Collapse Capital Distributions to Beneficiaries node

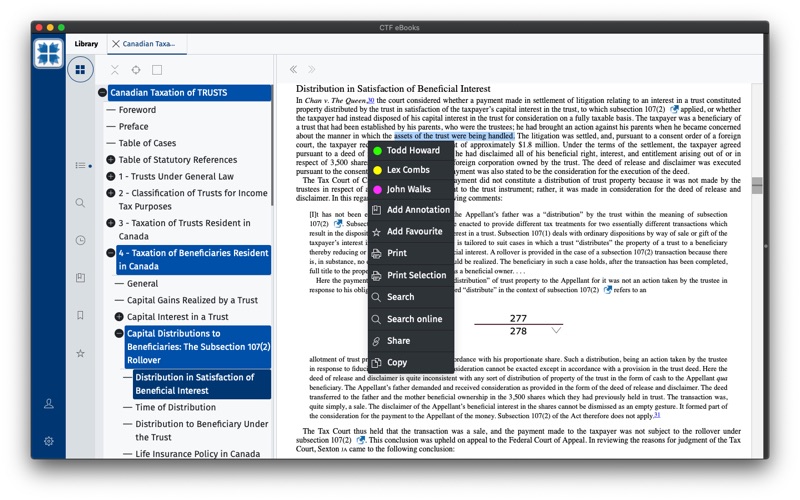tap(119, 334)
